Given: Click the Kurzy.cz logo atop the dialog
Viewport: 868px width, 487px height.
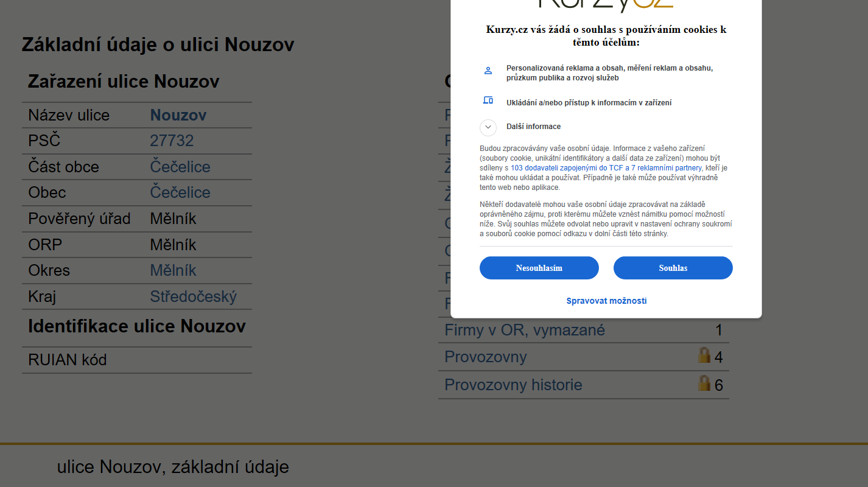Looking at the screenshot, I should [606, 4].
